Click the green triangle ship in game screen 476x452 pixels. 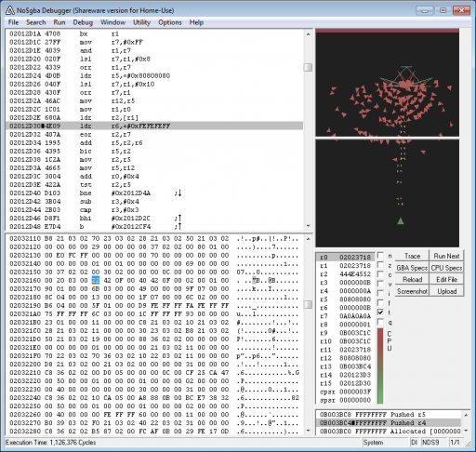401,220
